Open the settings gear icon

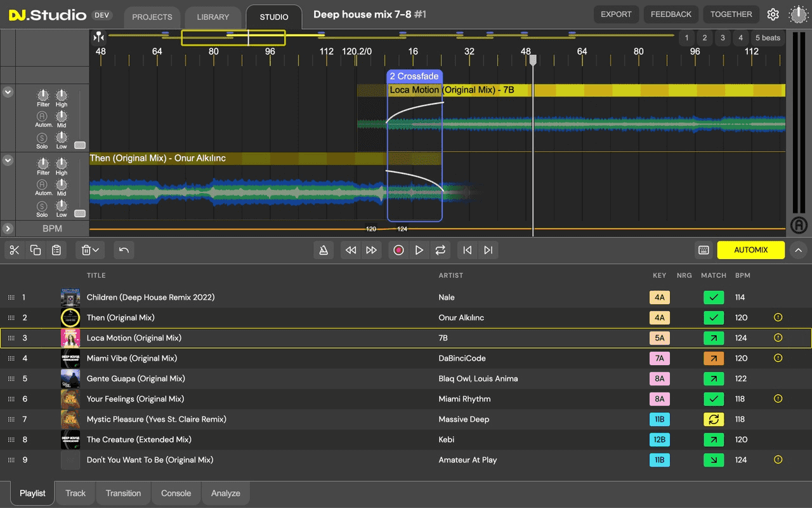pyautogui.click(x=773, y=15)
